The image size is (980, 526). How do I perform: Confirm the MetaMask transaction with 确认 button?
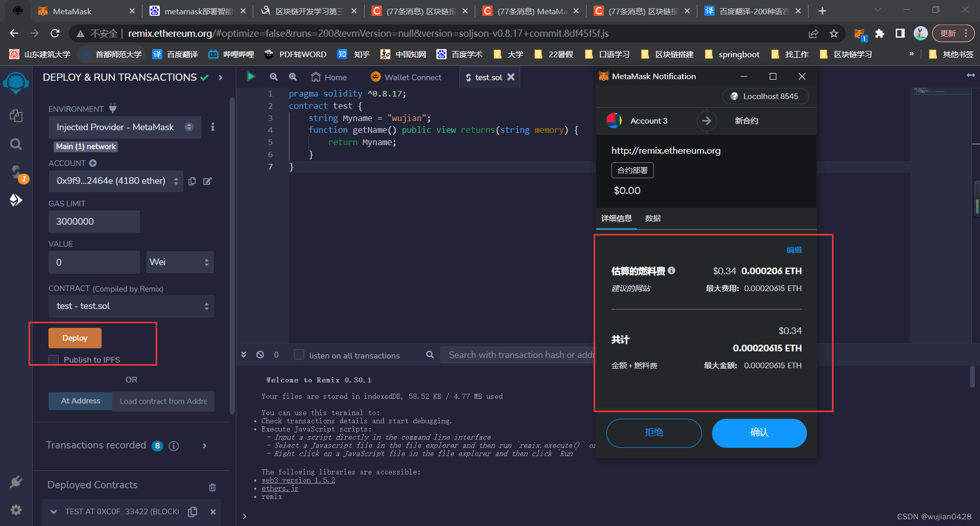[759, 433]
